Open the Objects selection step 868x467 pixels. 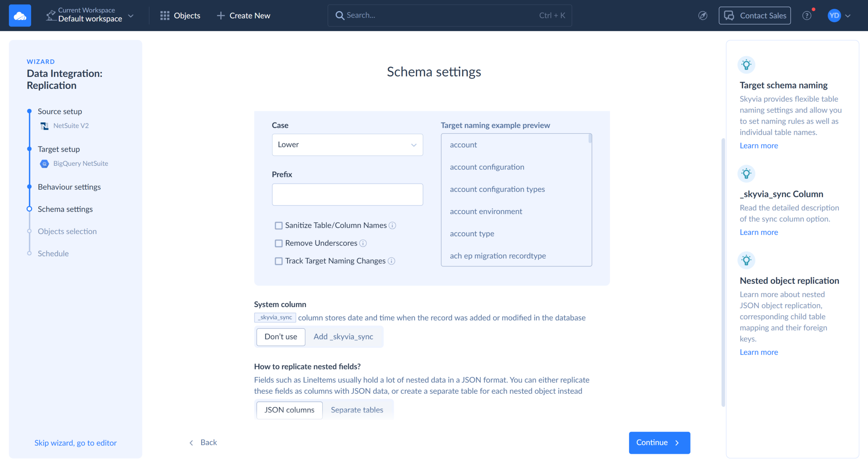tap(67, 231)
